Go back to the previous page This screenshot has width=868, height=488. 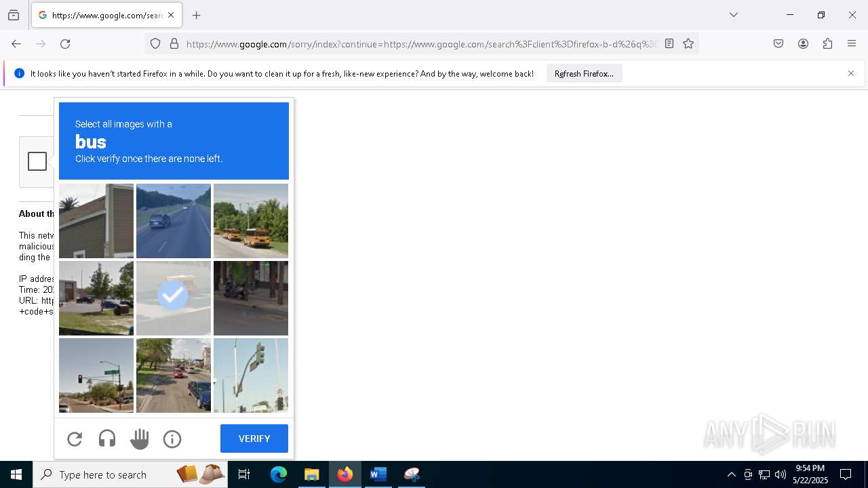[16, 44]
